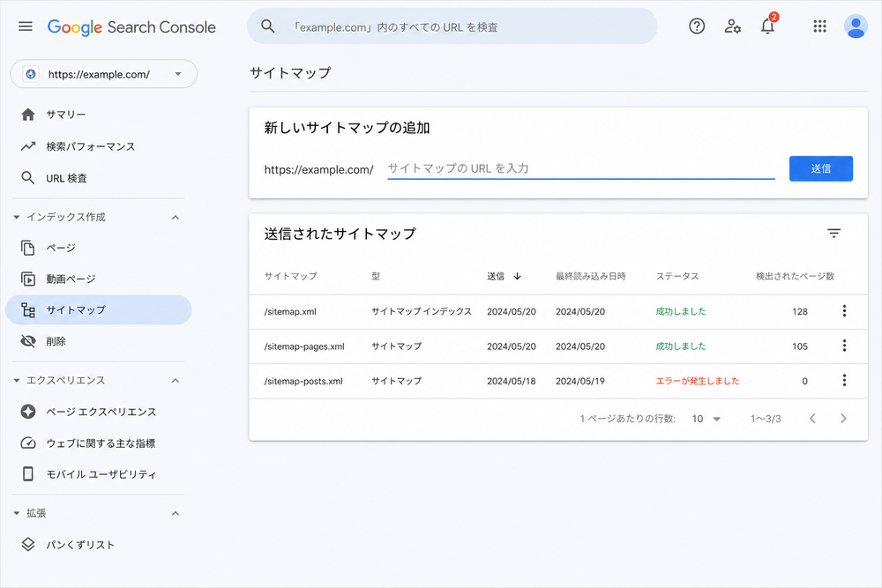Open filter icon in 送信されたサイトマップ

[833, 233]
